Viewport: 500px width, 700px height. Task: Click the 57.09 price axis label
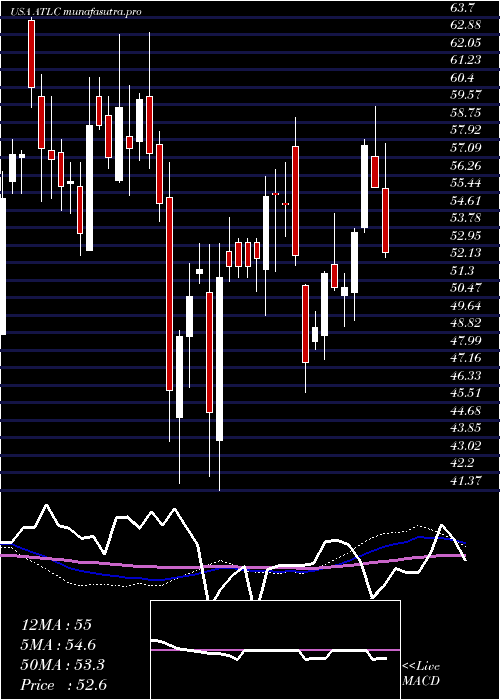tap(466, 147)
